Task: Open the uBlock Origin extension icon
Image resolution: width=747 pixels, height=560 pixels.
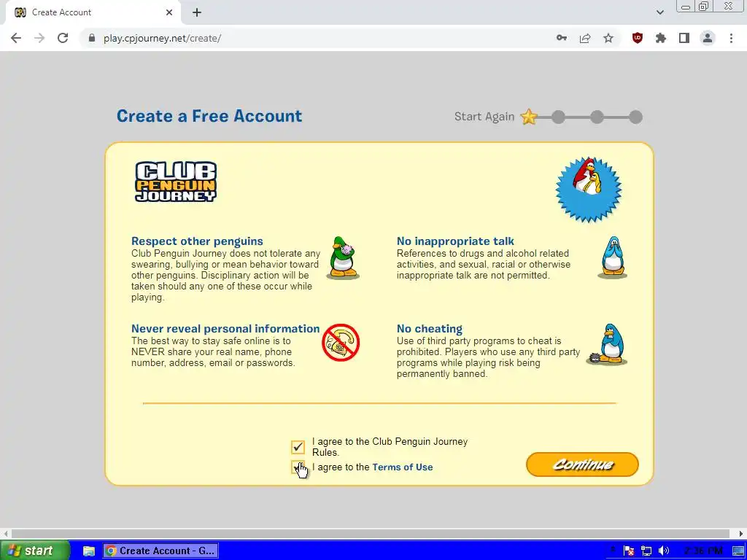Action: point(638,38)
